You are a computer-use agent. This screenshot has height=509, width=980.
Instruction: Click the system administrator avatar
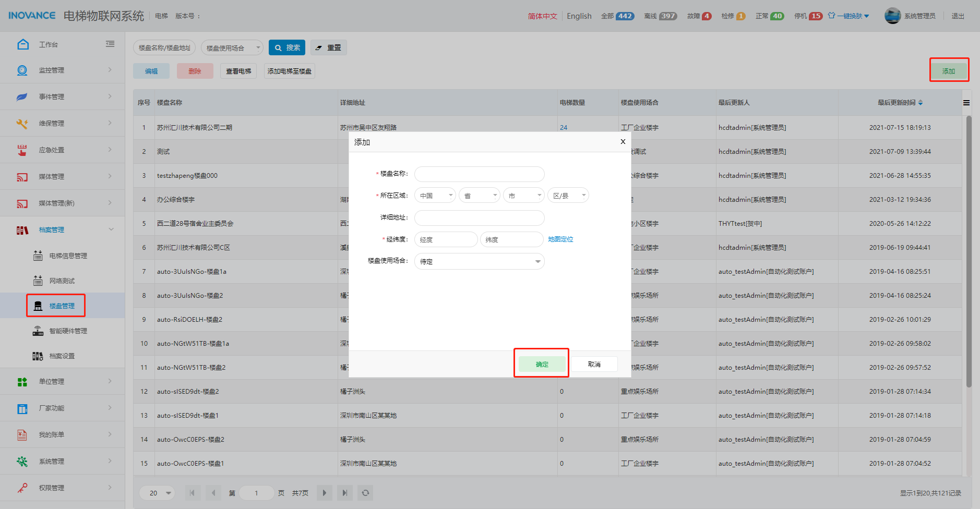click(x=893, y=16)
